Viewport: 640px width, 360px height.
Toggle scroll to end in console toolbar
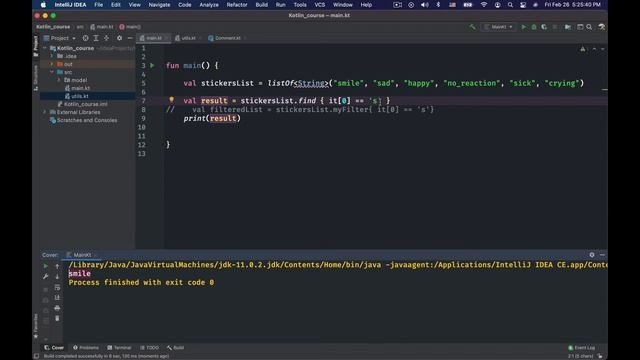click(x=57, y=298)
